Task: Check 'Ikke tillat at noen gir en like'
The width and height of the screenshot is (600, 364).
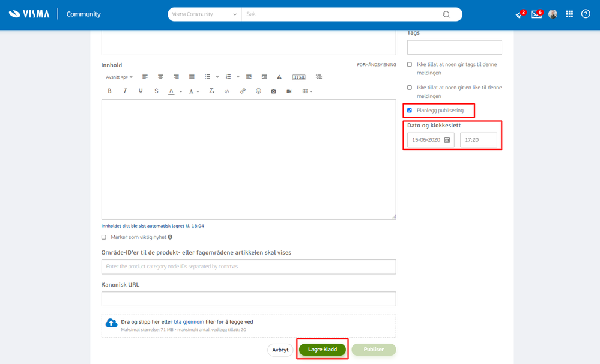Action: tap(410, 88)
